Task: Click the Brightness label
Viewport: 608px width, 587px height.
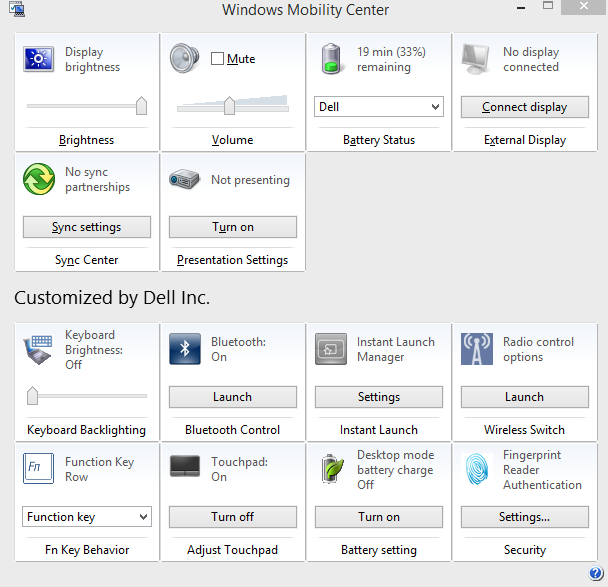Action: coord(86,140)
